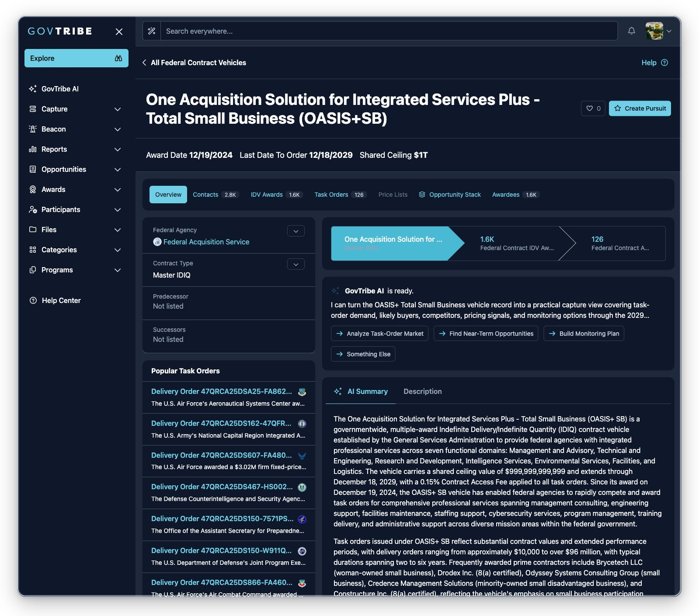This screenshot has height=616, width=699.
Task: Click Federal Acquisition Service link
Action: pyautogui.click(x=206, y=242)
